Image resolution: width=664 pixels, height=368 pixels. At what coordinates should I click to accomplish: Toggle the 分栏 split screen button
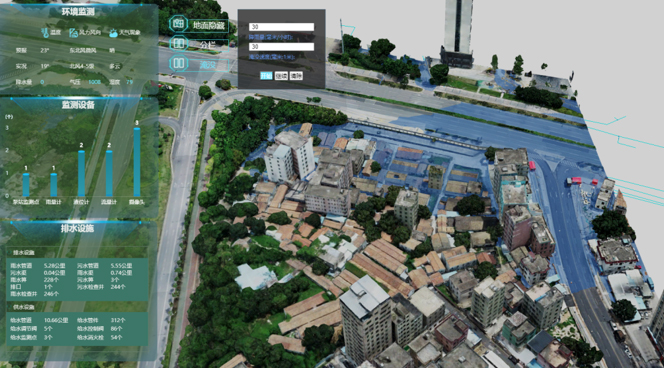[x=208, y=44]
